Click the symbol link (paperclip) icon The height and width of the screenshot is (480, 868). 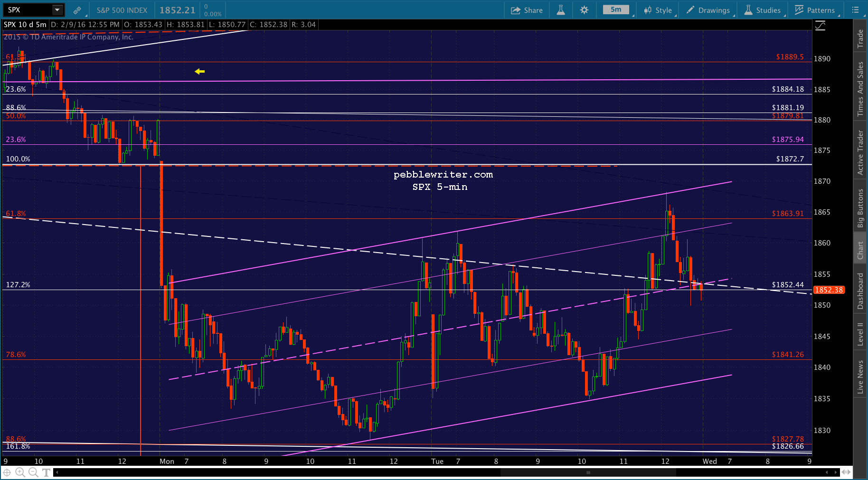point(77,10)
